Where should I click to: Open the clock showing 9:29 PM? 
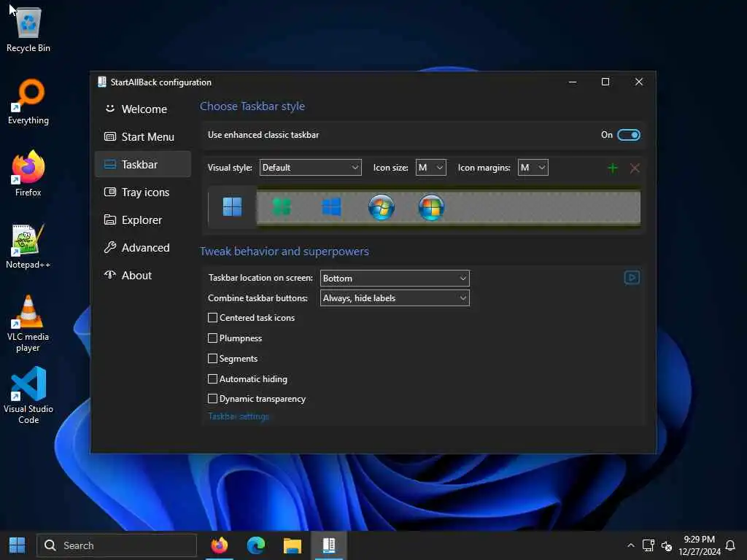click(700, 545)
